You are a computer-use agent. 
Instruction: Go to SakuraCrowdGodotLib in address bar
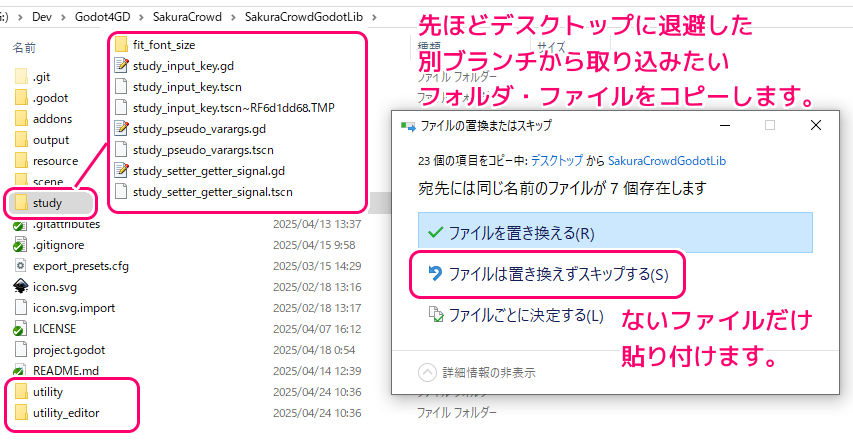pyautogui.click(x=304, y=17)
